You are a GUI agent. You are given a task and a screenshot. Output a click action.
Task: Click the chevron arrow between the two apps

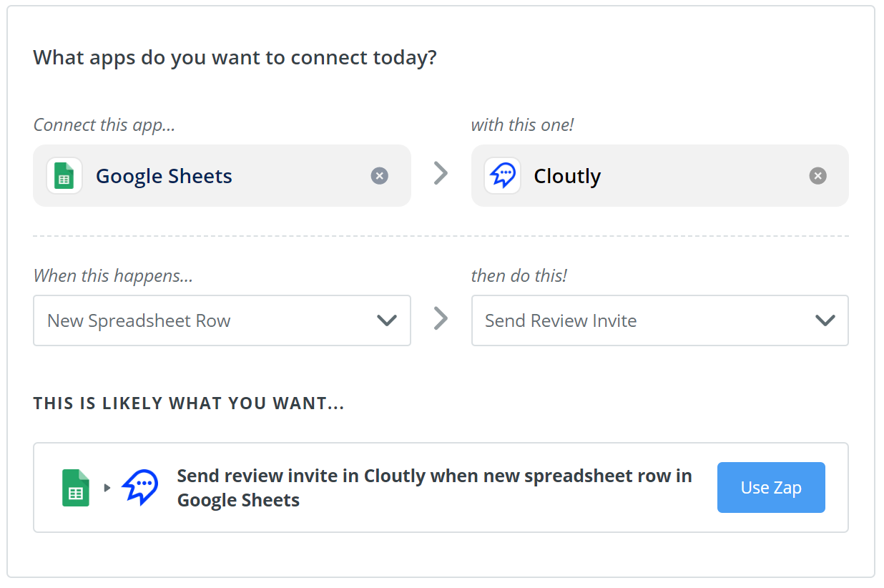(x=441, y=173)
